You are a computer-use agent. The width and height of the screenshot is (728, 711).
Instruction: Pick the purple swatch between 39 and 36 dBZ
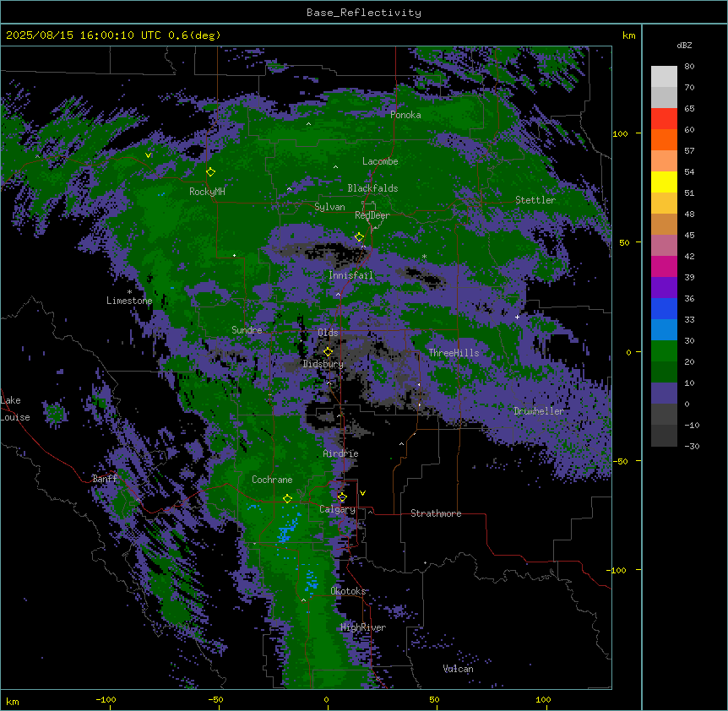coord(664,287)
